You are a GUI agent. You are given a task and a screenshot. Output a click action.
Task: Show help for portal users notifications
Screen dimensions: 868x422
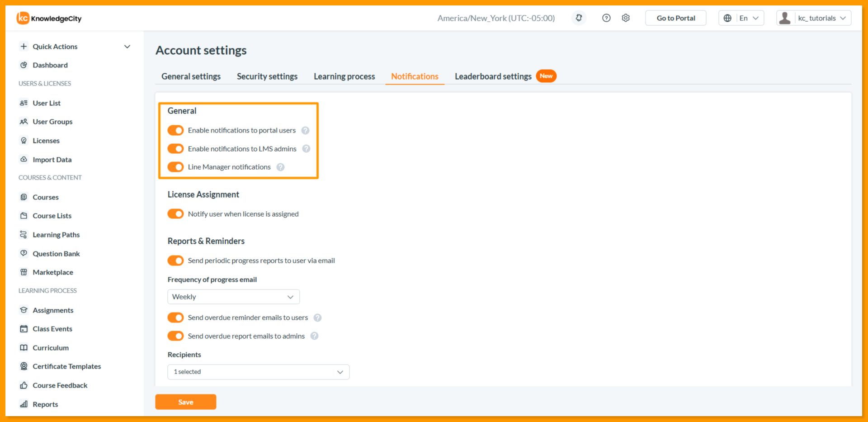(x=306, y=131)
